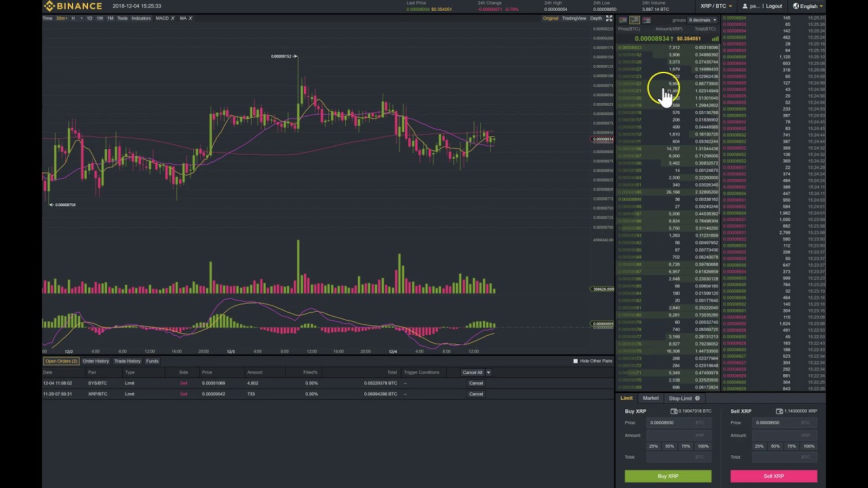The width and height of the screenshot is (868, 488).
Task: Cancel the SYS/BTC open order
Action: (476, 383)
